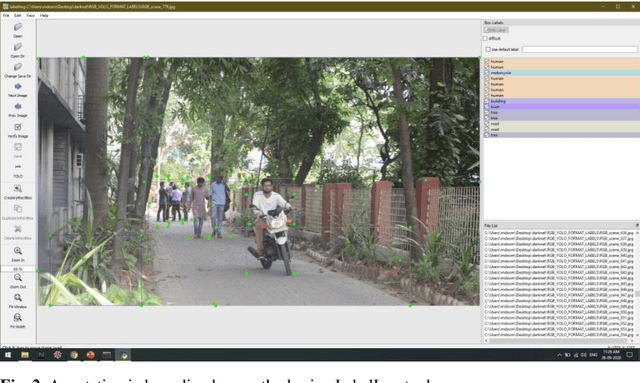Switch the YOLO annotation format button
Screen dimensions: 640x383
(x=18, y=171)
